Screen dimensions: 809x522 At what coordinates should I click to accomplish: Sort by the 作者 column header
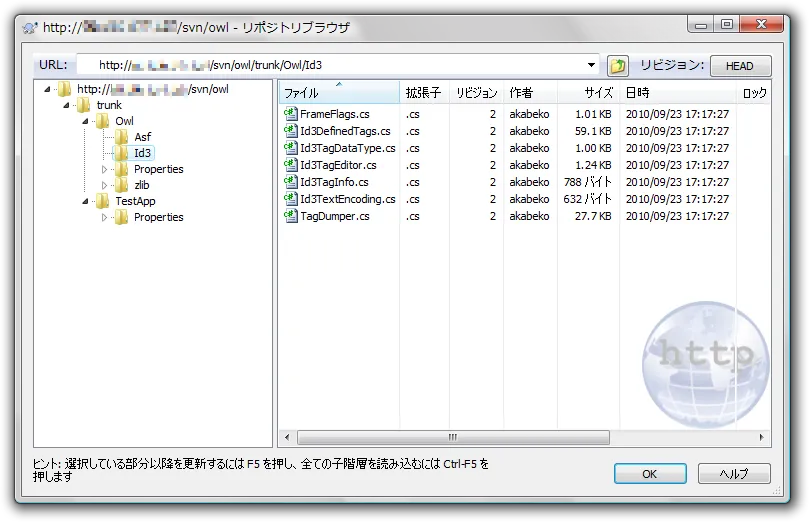coord(521,93)
